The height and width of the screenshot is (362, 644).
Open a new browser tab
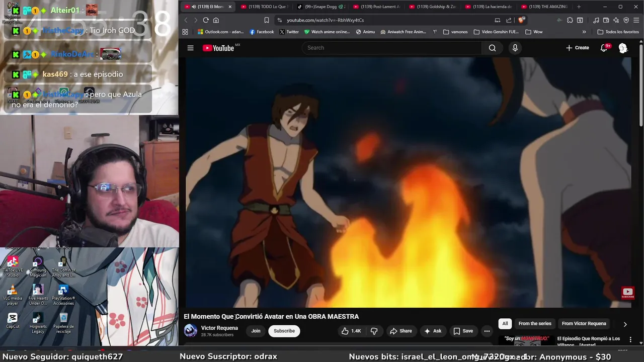point(579,7)
